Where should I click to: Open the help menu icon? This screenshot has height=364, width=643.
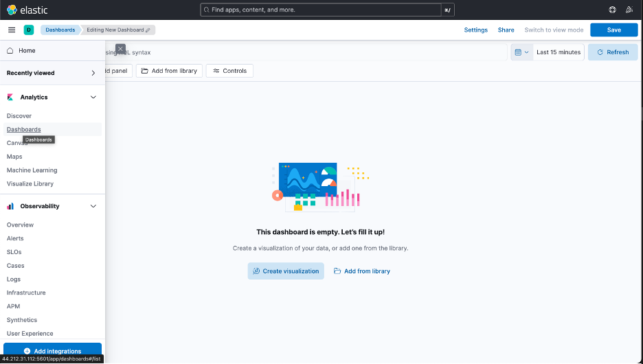pyautogui.click(x=612, y=10)
